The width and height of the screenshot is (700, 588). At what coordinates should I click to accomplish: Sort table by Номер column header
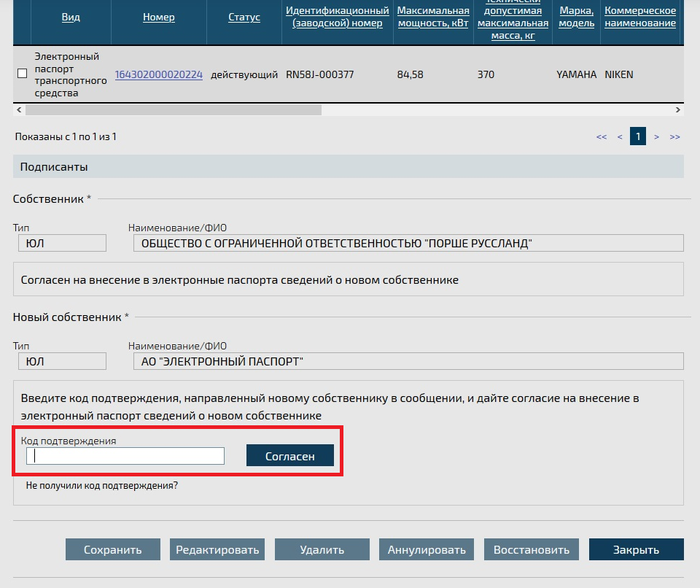pyautogui.click(x=158, y=17)
